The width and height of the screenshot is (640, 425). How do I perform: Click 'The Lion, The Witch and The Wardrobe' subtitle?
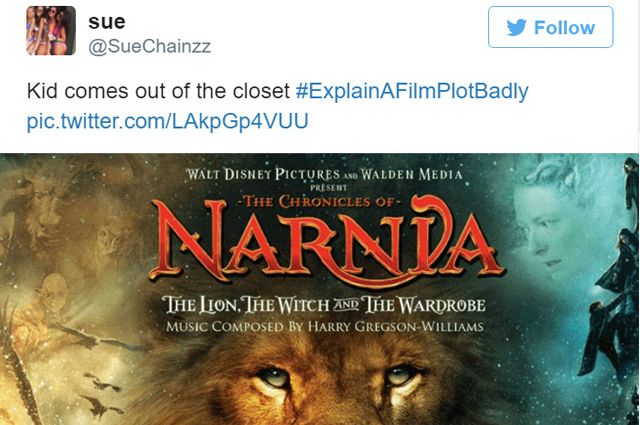pyautogui.click(x=323, y=305)
